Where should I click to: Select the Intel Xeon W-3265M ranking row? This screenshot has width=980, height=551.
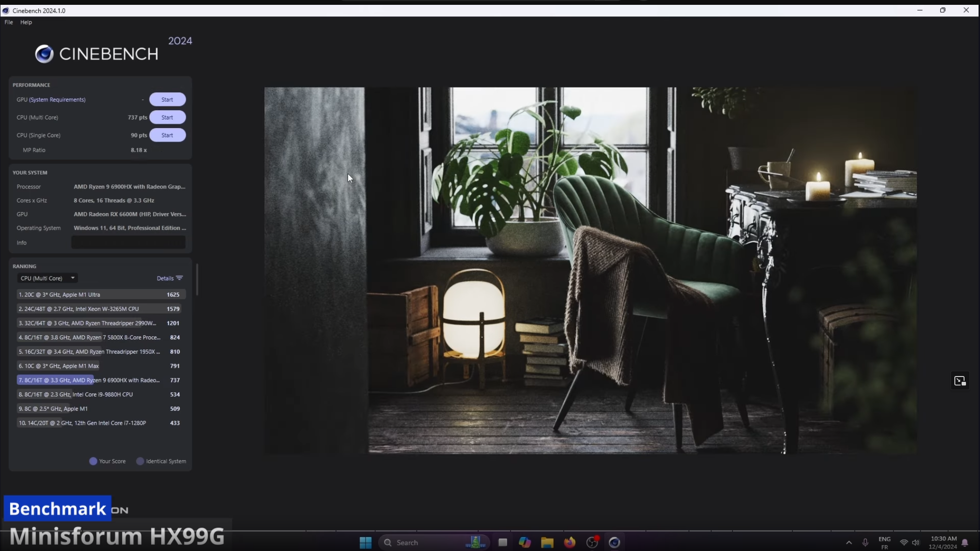coord(101,309)
